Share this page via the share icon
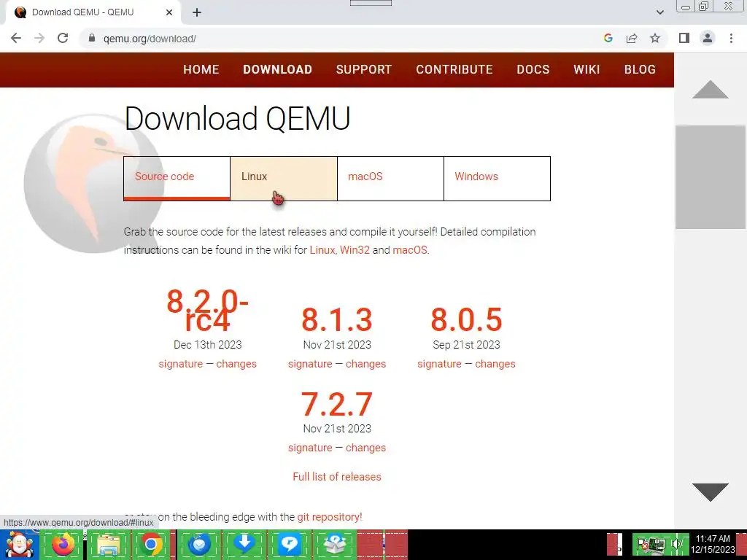The width and height of the screenshot is (747, 560). (632, 38)
